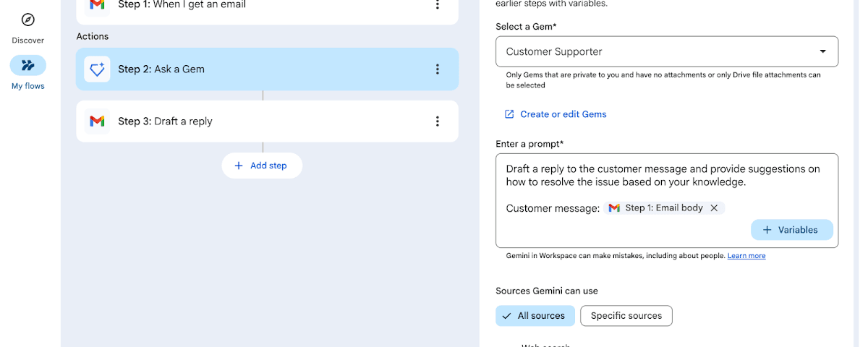868x347 pixels.
Task: Click the dropdown arrow beside Customer Supporter
Action: pos(822,52)
